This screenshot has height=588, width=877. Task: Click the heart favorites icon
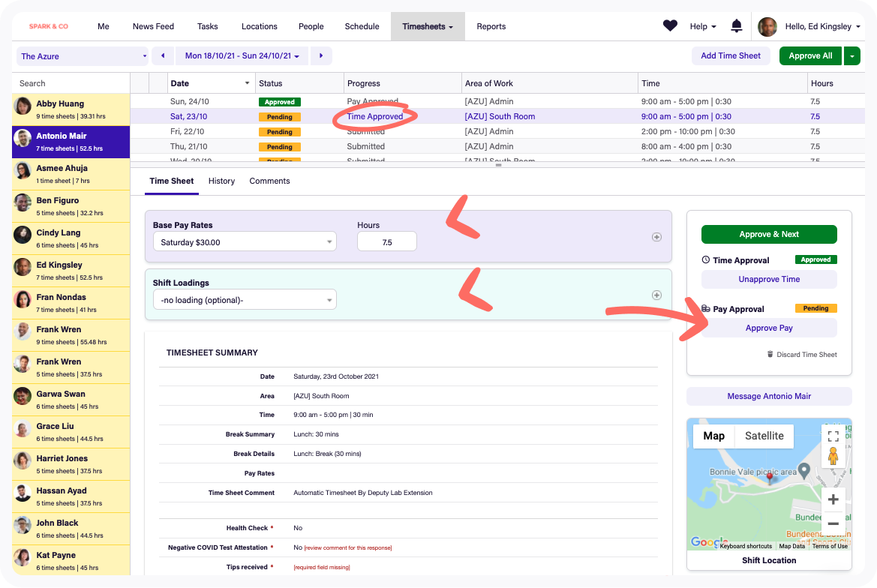[670, 25]
